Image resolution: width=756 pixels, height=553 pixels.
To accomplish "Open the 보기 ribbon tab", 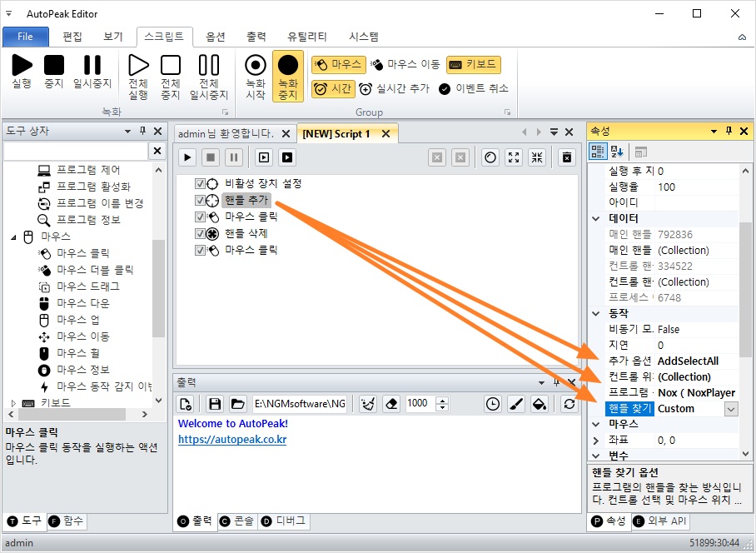I will [x=113, y=37].
